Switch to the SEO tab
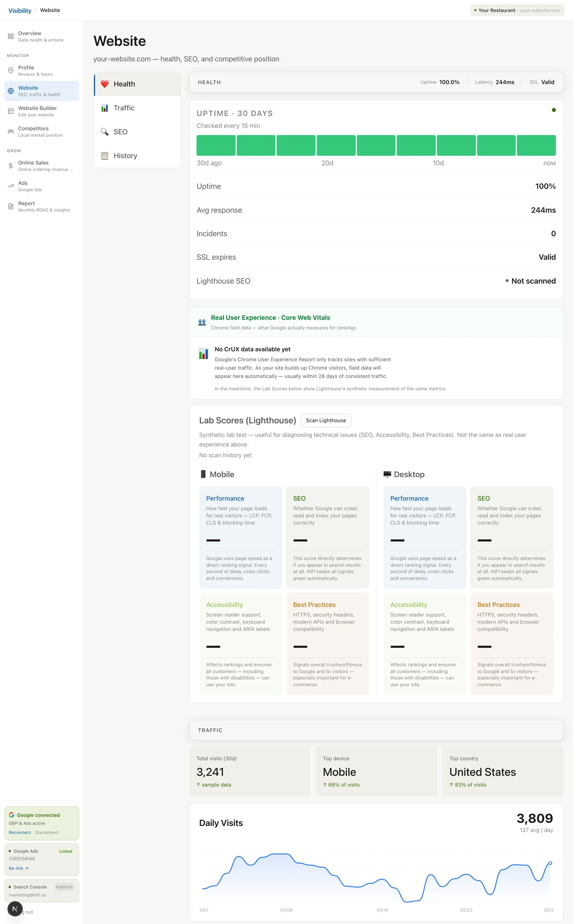The width and height of the screenshot is (573, 924). coord(137,131)
